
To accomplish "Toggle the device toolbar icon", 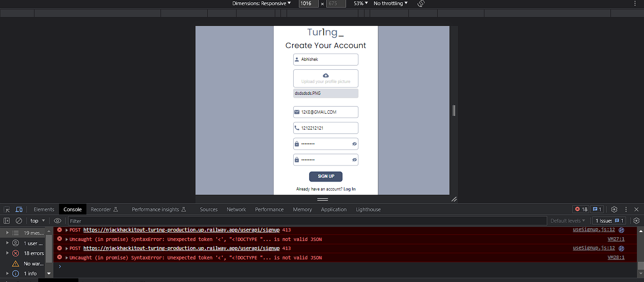I will click(x=19, y=209).
